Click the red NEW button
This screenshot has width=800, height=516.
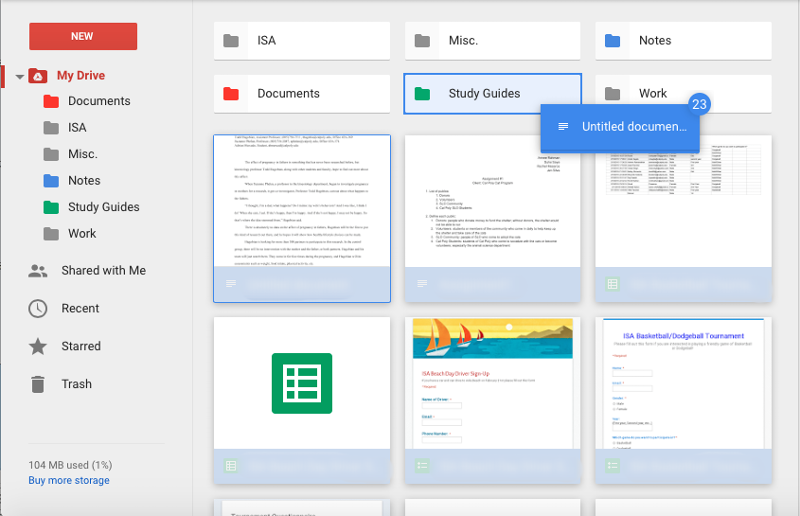(83, 36)
